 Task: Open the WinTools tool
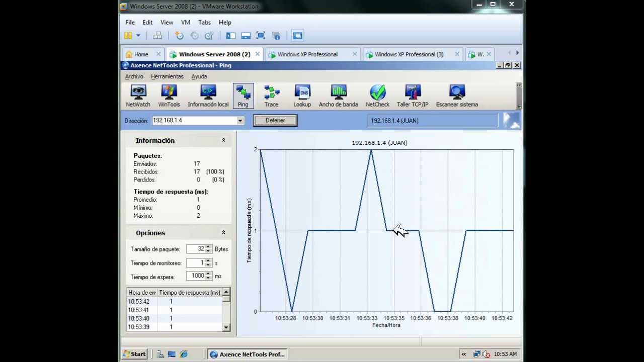coord(169,96)
